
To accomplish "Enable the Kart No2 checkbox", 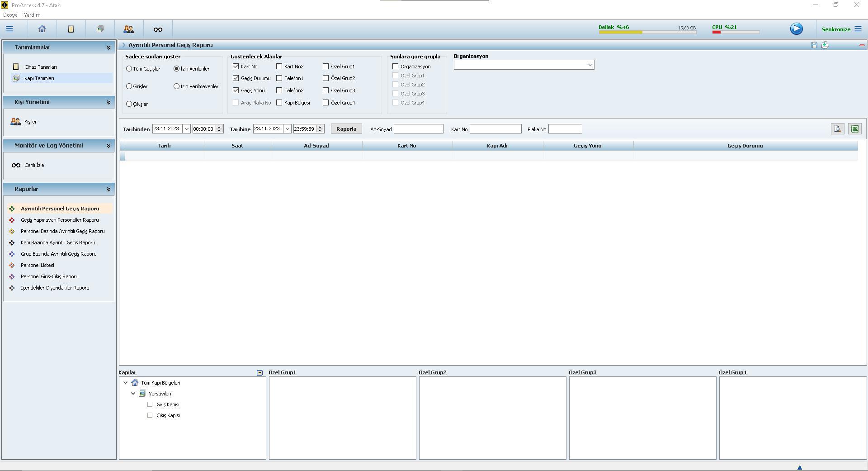I will (x=279, y=67).
